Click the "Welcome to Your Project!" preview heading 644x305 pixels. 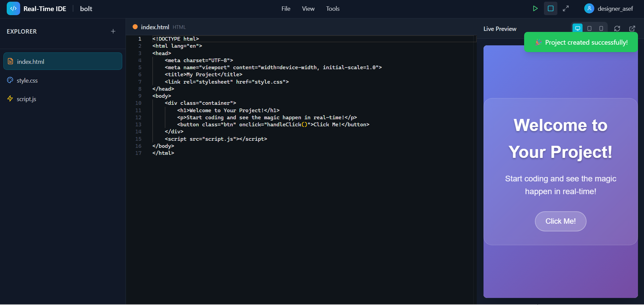pos(560,138)
